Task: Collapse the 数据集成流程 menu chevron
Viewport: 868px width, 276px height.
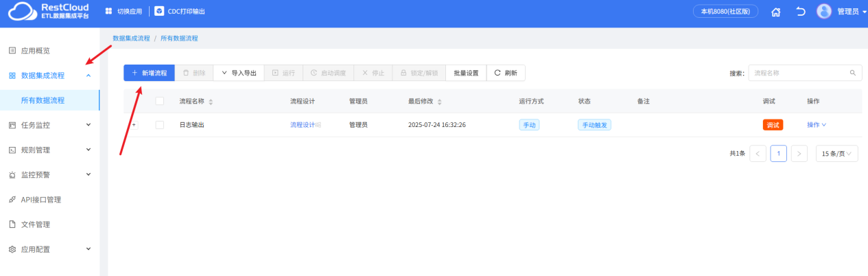Action: [x=88, y=76]
